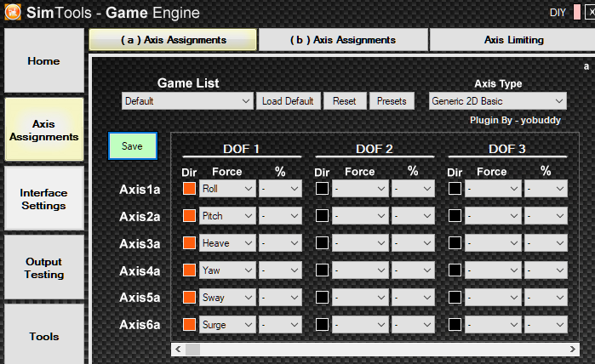595x364 pixels.
Task: Open the Presets button
Action: [x=392, y=101]
